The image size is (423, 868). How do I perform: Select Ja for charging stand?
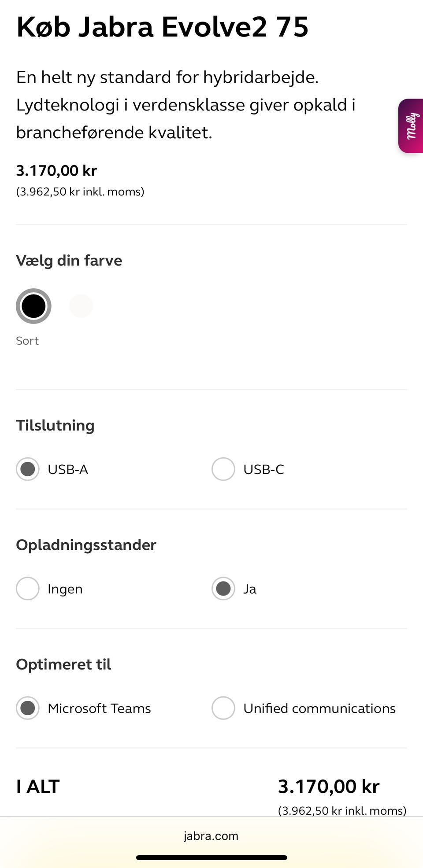click(x=223, y=588)
